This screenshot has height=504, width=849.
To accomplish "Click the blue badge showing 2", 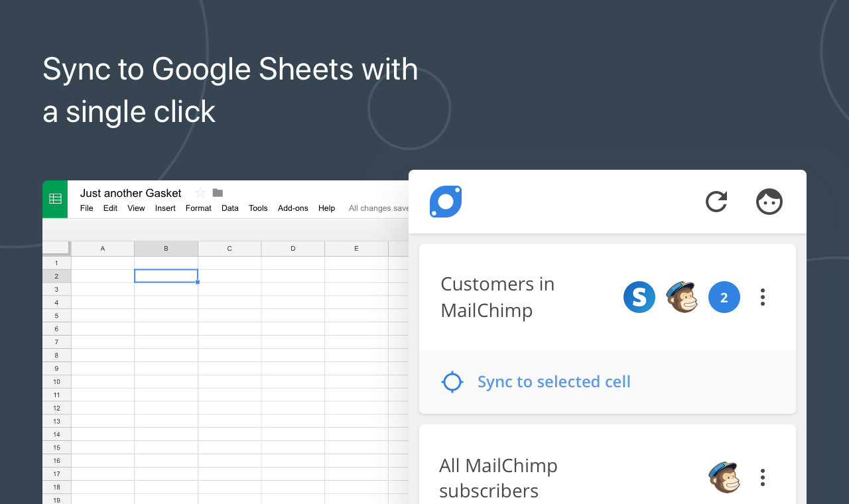I will point(724,297).
